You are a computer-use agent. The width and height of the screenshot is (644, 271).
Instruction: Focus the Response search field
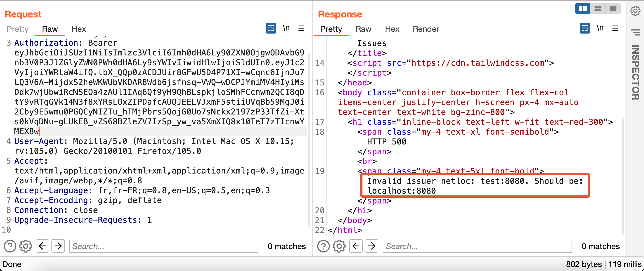coord(477,246)
